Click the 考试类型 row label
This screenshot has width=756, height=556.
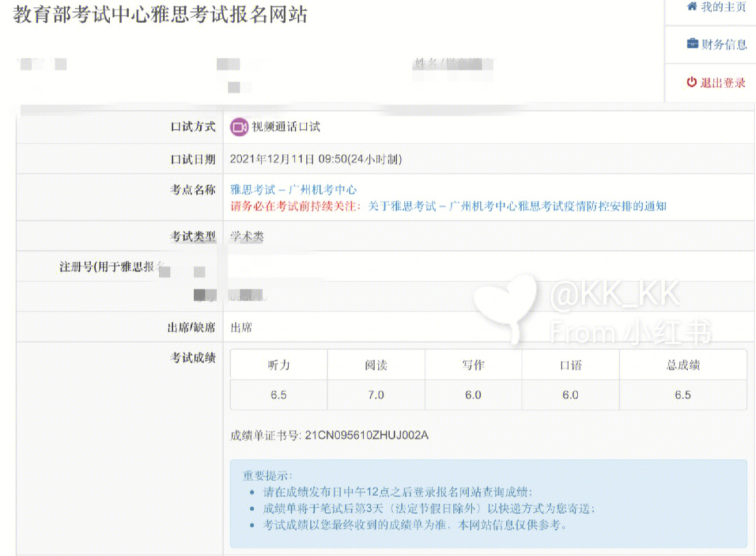[x=193, y=236]
